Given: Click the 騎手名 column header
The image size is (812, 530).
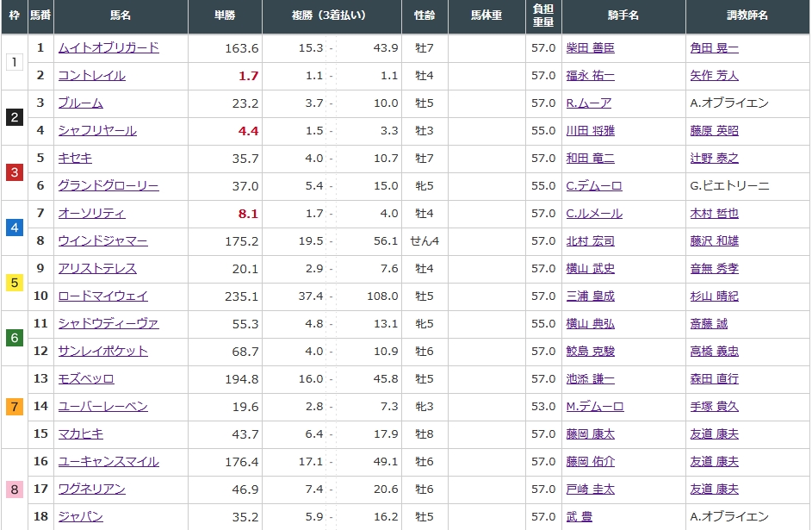Looking at the screenshot, I should click(623, 16).
